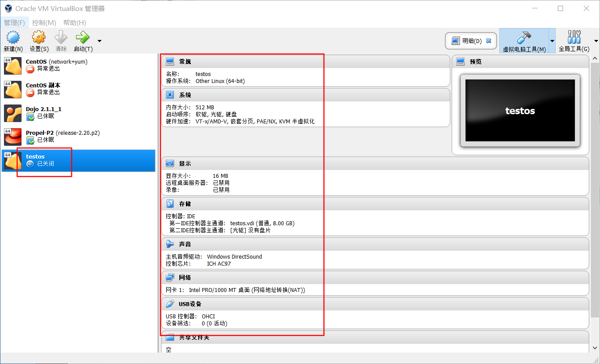Open the 系统 section header link
The image size is (600, 364).
[x=185, y=95]
